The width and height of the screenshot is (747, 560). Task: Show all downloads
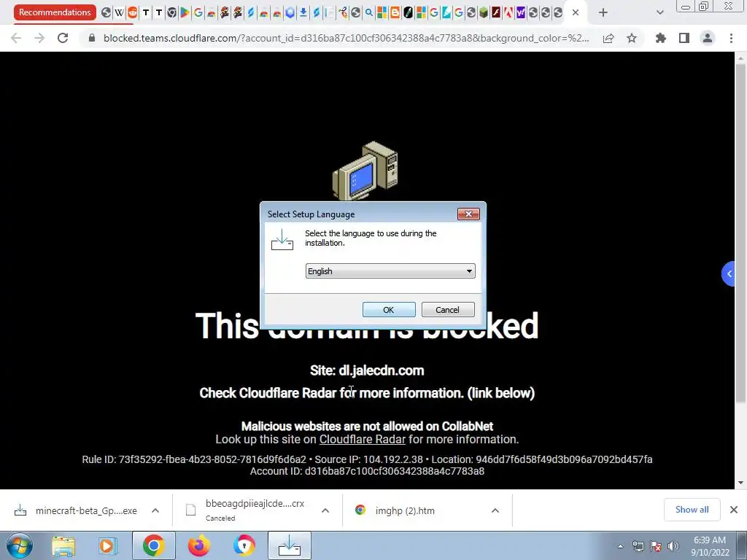pos(692,510)
